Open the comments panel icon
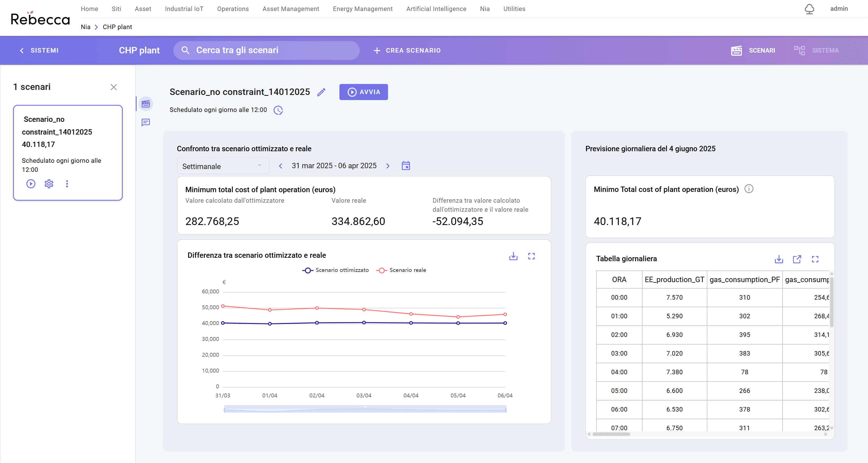The height and width of the screenshot is (463, 868). click(x=146, y=122)
